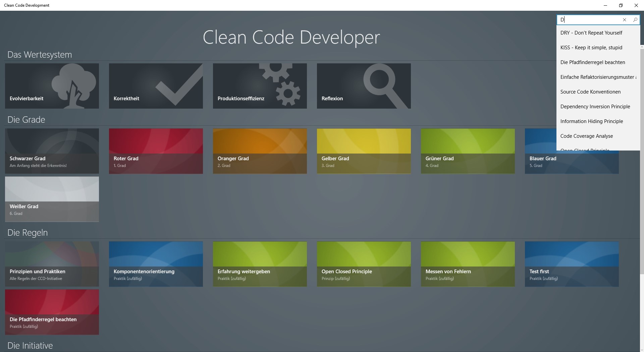Clear the search box text

pos(625,20)
